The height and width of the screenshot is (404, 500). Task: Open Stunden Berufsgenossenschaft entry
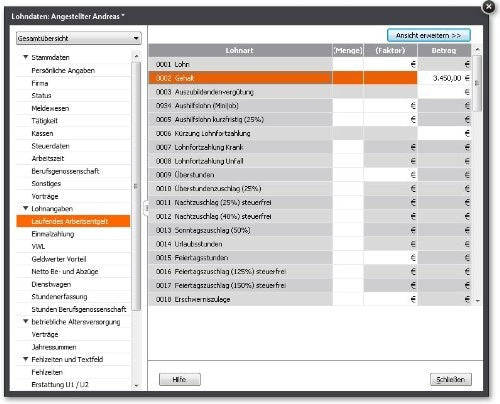tap(73, 309)
